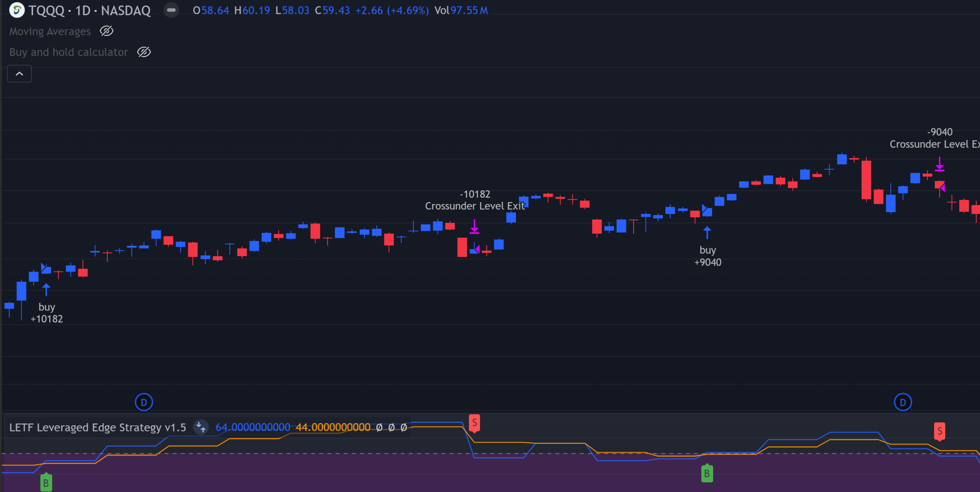Click the high value H60.19
This screenshot has height=492, width=980.
pos(252,10)
